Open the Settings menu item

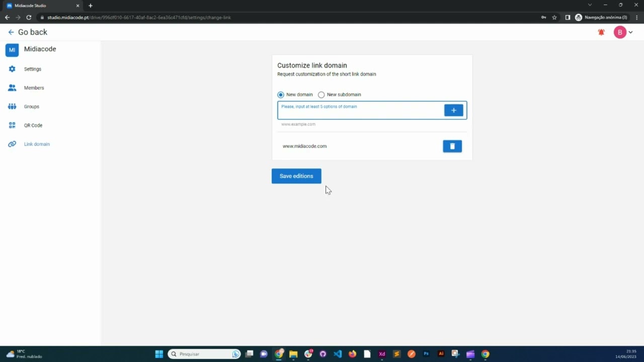pos(33,69)
